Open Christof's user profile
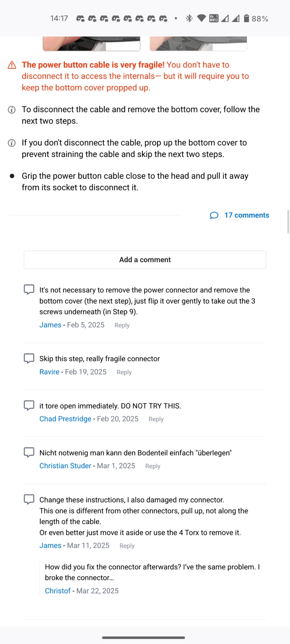Image resolution: width=290 pixels, height=644 pixels. click(58, 591)
